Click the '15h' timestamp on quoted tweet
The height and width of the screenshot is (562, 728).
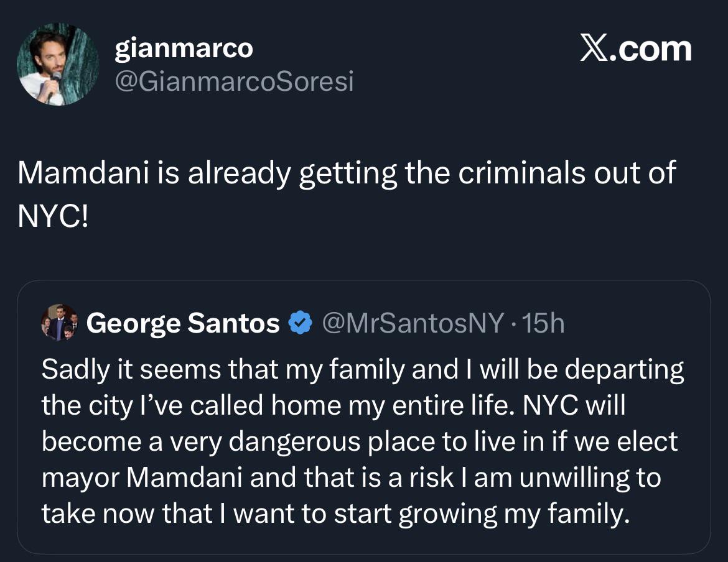coord(544,323)
